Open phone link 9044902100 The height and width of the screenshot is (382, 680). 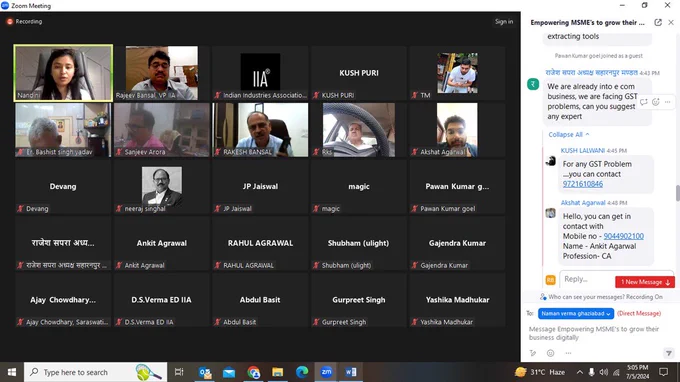[x=624, y=236]
